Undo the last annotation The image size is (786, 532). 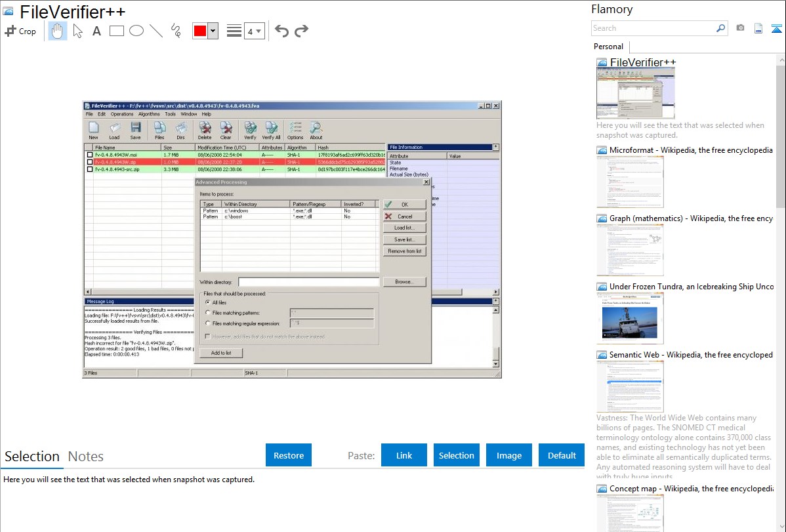pos(281,31)
